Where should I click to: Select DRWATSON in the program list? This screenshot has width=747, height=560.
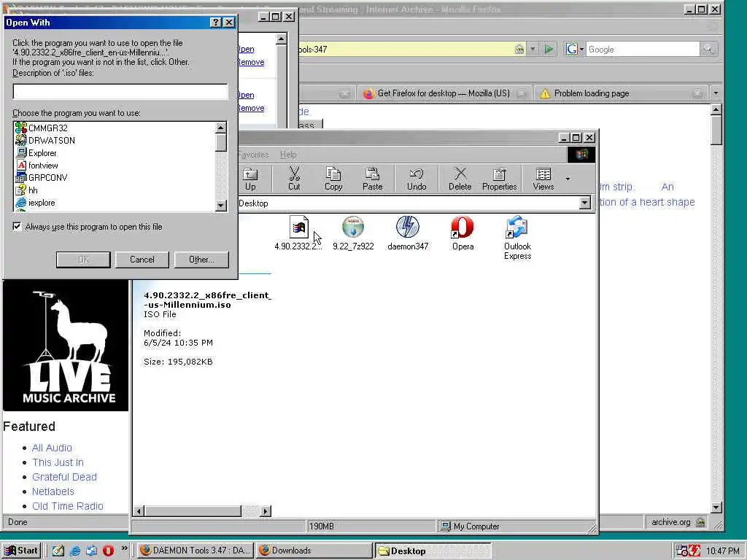click(52, 141)
